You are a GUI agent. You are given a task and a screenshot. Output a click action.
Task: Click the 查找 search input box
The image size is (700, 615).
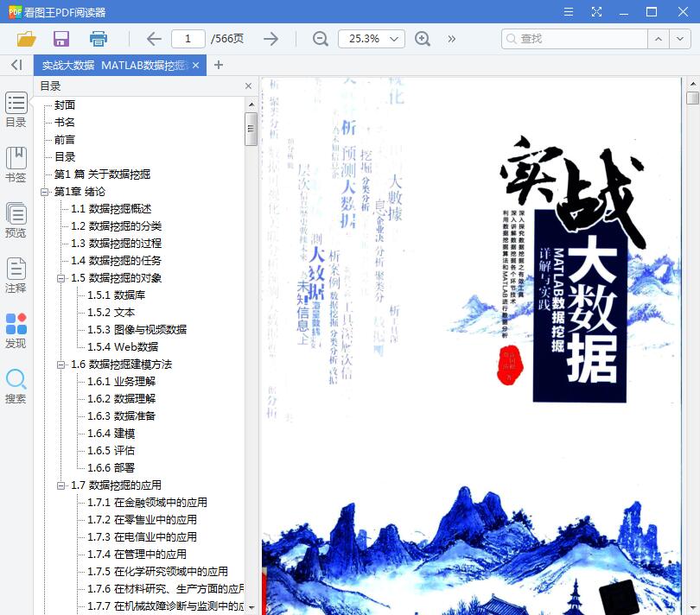tap(575, 39)
